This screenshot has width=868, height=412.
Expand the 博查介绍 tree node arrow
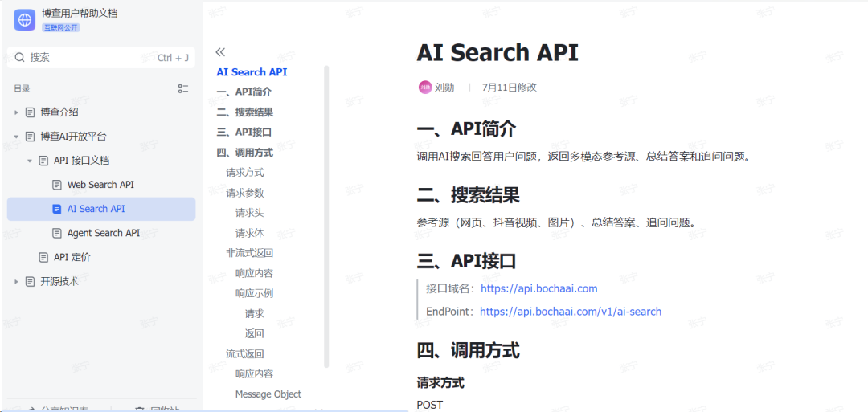[17, 112]
